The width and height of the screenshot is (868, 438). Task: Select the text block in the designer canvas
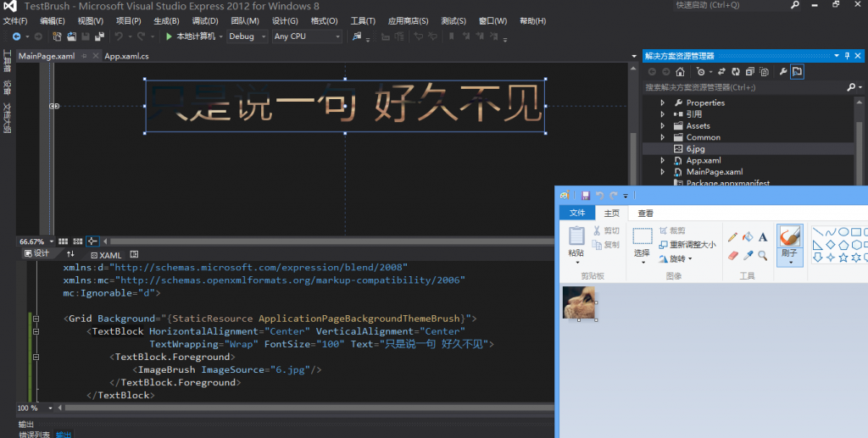click(x=345, y=106)
